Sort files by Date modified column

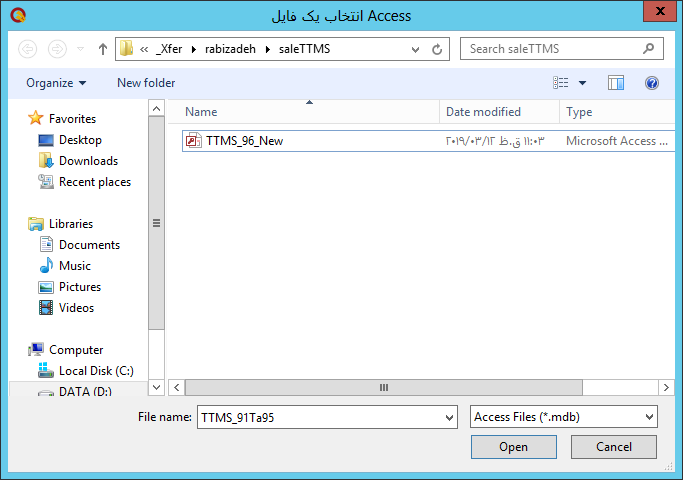point(483,112)
